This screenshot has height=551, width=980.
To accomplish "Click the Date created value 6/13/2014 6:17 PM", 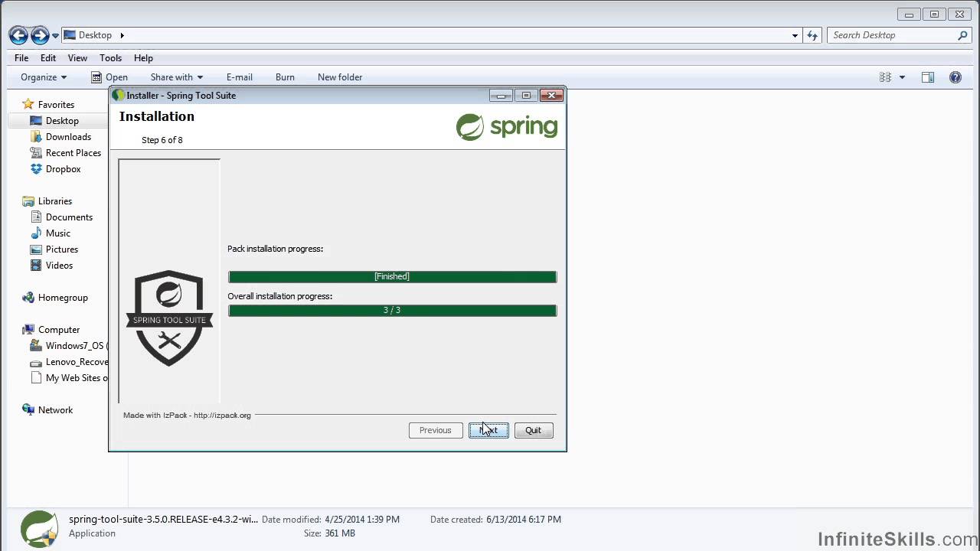I will 524,519.
